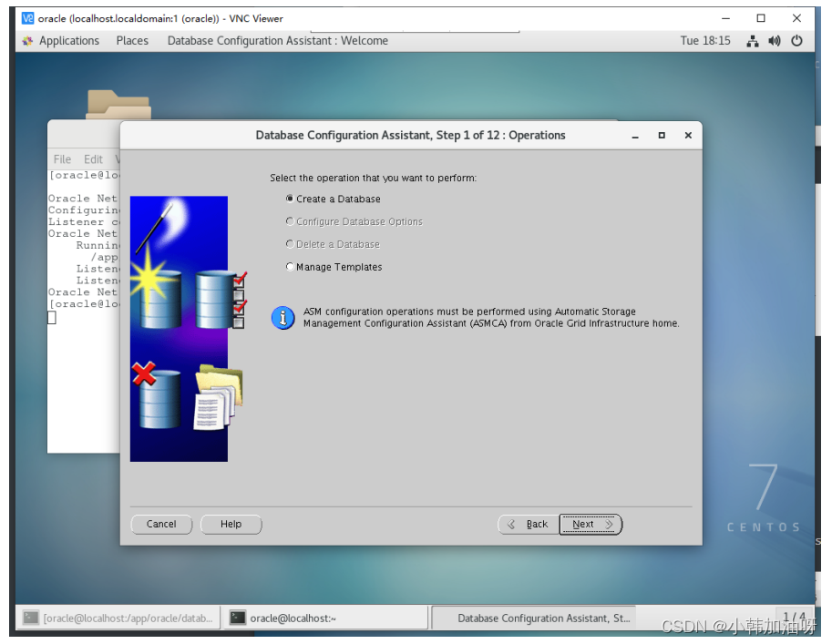Image resolution: width=832 pixels, height=644 pixels.
Task: Click the 'Oracle Net' first line in terminal
Action: coord(83,199)
